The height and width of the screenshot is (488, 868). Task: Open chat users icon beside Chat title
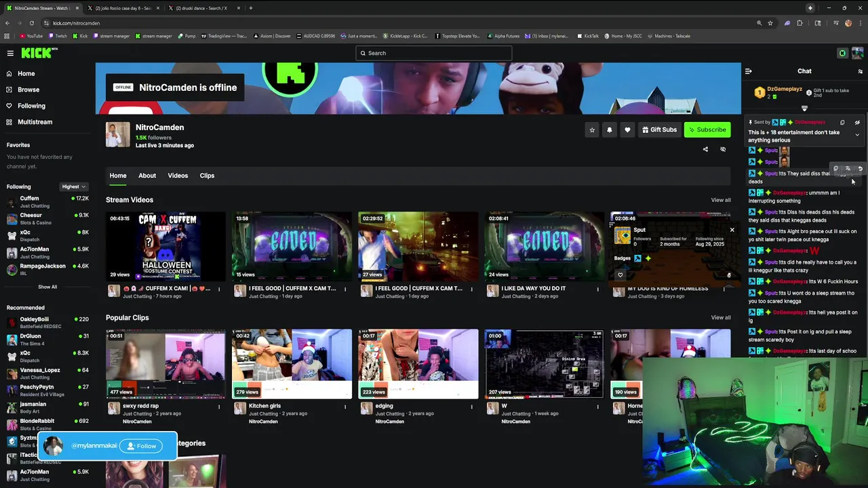[860, 71]
